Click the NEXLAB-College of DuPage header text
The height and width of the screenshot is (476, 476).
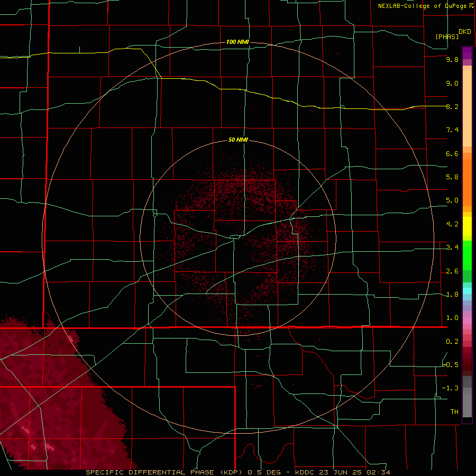422,6
